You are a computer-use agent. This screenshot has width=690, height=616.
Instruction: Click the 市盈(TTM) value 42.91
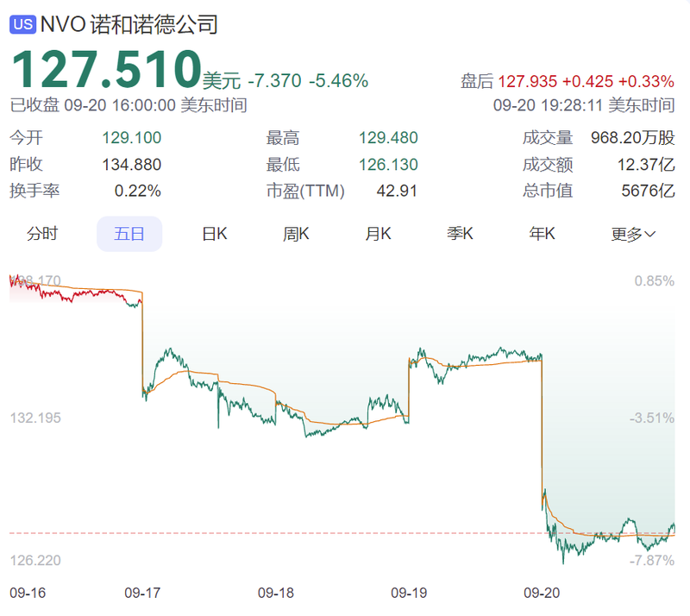click(x=398, y=192)
